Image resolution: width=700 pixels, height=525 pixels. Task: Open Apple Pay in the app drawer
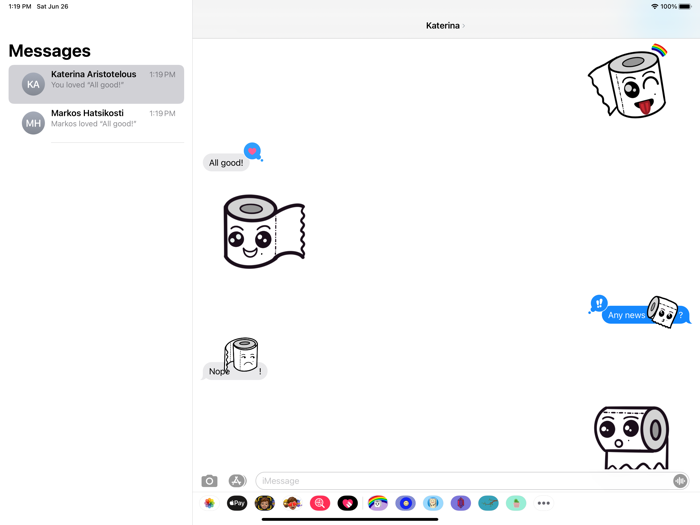(x=237, y=504)
